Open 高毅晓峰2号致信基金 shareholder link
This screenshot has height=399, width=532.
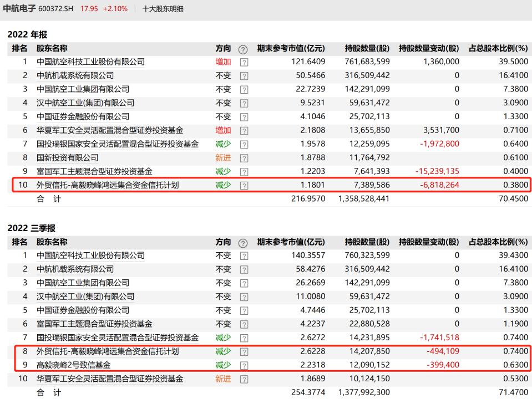(x=73, y=365)
